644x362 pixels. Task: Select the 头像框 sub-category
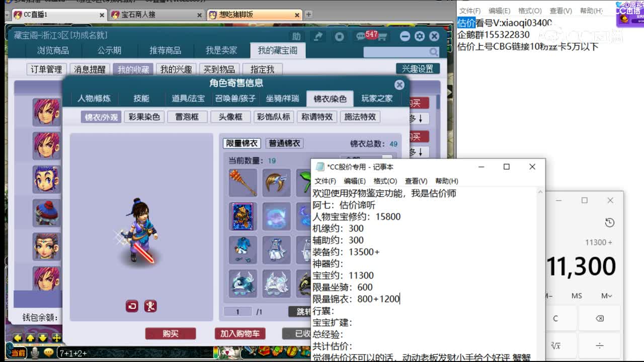[x=230, y=117]
